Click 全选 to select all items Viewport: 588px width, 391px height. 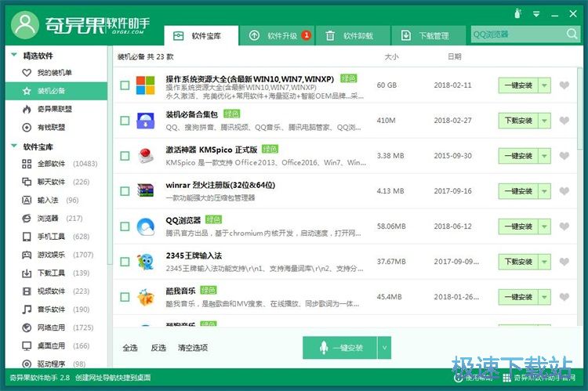point(130,348)
